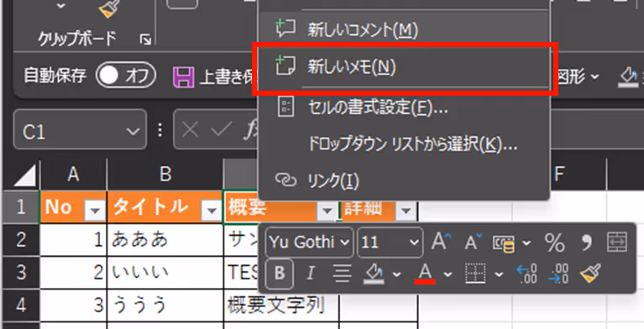Click the accounting number format icon
Viewport: 644px width, 329px height.
pyautogui.click(x=504, y=243)
